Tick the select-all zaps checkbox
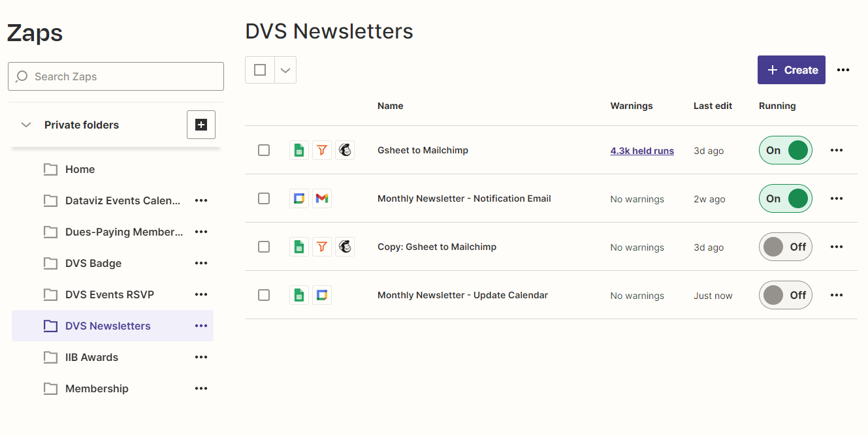Viewport: 868px width, 436px height. 260,70
